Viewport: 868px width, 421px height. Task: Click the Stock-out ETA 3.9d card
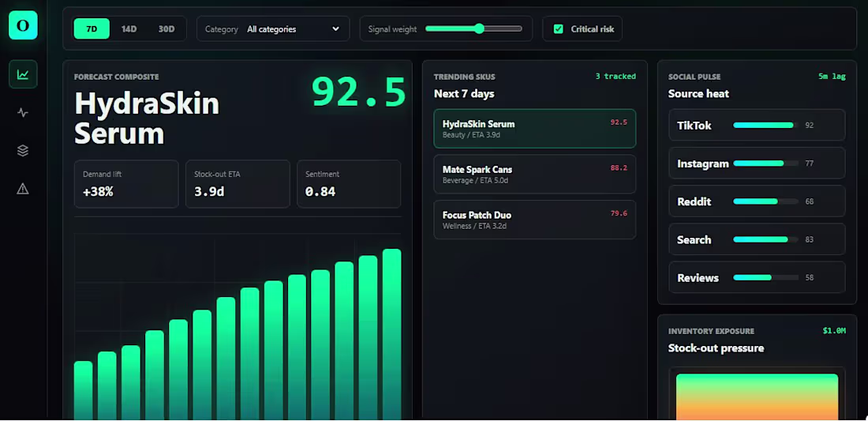238,184
